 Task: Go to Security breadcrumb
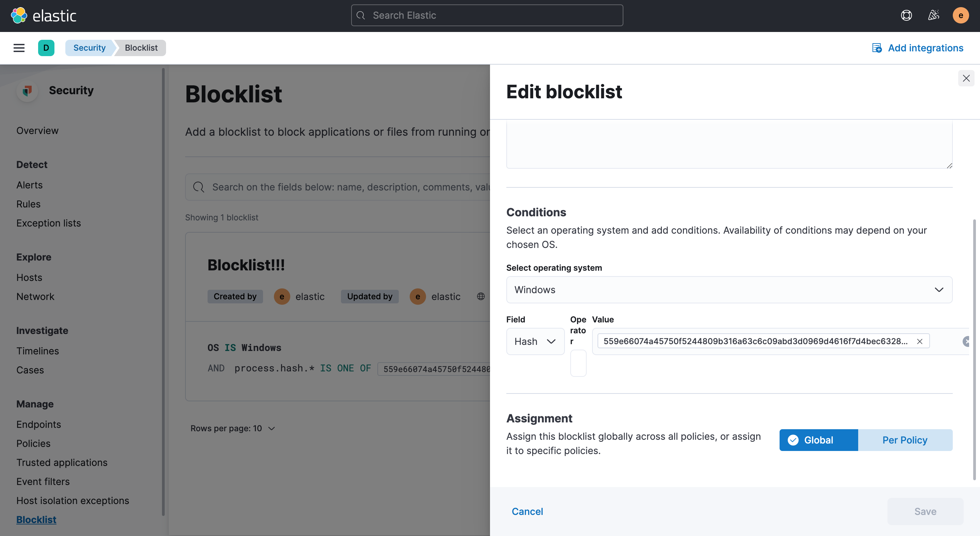point(89,48)
